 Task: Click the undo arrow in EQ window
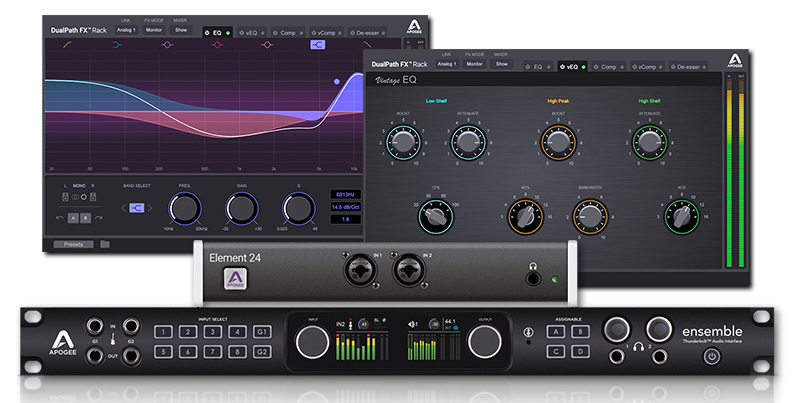(60, 218)
